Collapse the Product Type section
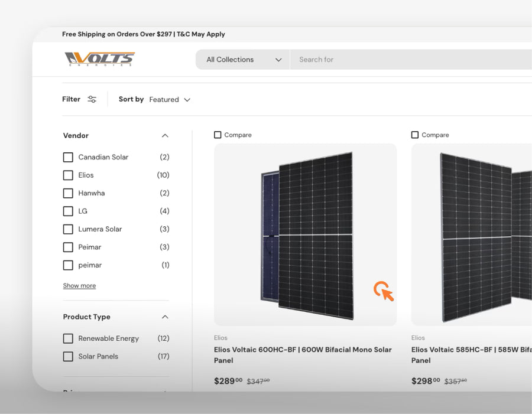 (x=165, y=317)
